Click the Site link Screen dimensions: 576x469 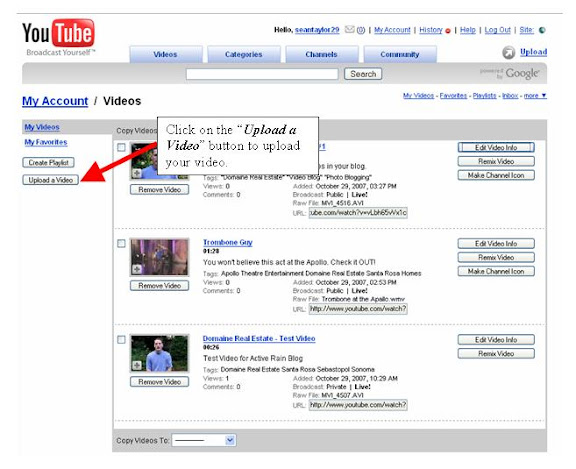pos(527,30)
